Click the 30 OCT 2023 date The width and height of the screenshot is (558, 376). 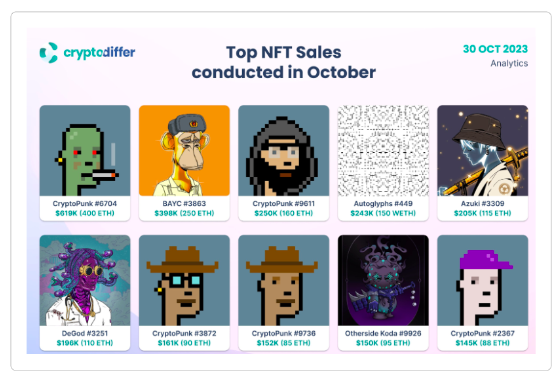pos(495,49)
